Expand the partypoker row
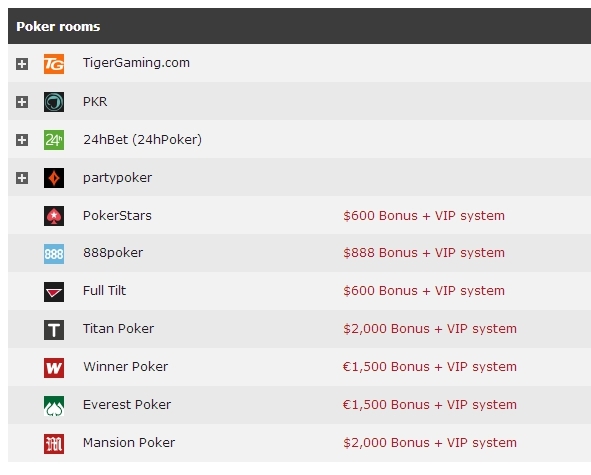 (22, 178)
